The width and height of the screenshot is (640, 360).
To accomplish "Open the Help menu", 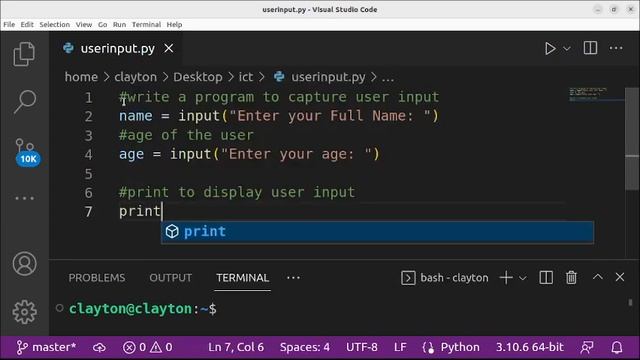I will point(174,24).
